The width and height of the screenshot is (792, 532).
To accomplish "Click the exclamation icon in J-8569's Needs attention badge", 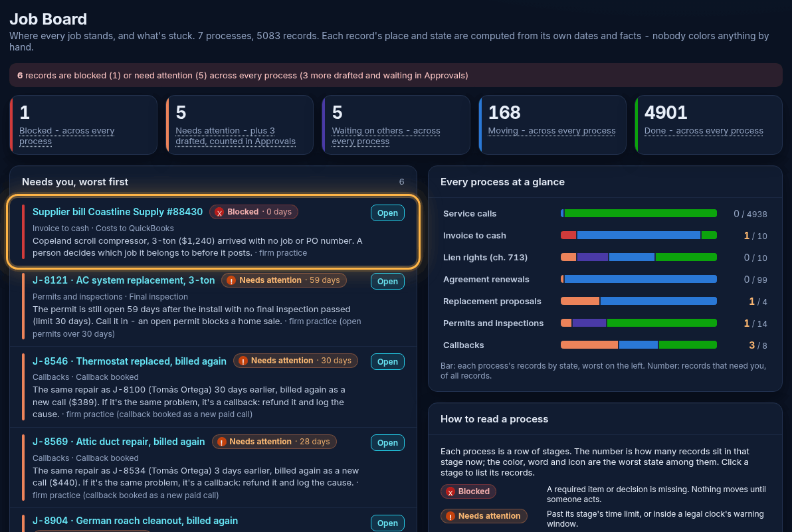I will tap(221, 442).
